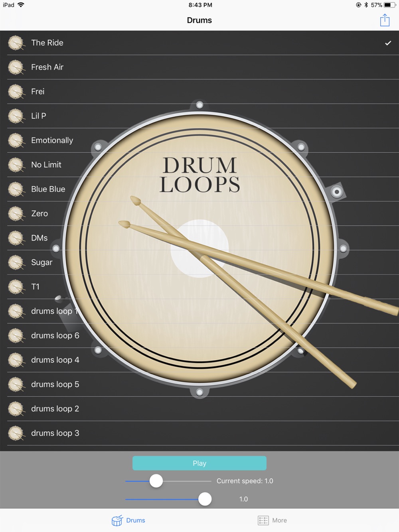Click the lower 1.0 slider knob

coord(205,499)
